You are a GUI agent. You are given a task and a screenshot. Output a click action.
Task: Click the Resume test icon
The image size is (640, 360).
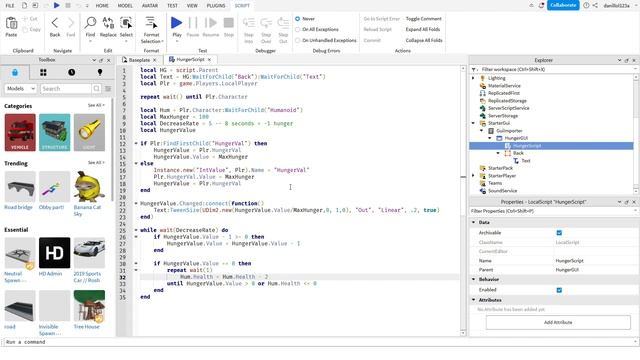pos(211,23)
